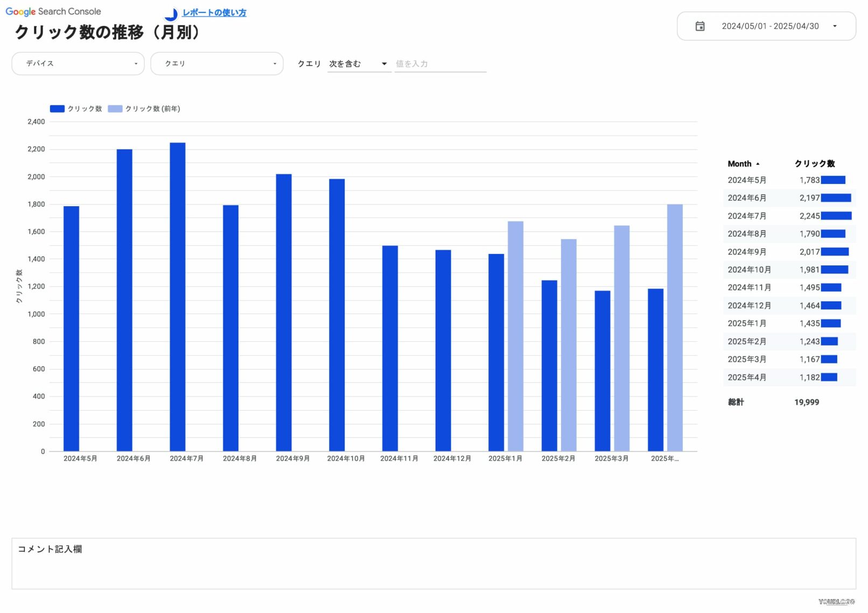Expand the デバイス filter dropdown
This screenshot has width=868, height=613.
(78, 63)
